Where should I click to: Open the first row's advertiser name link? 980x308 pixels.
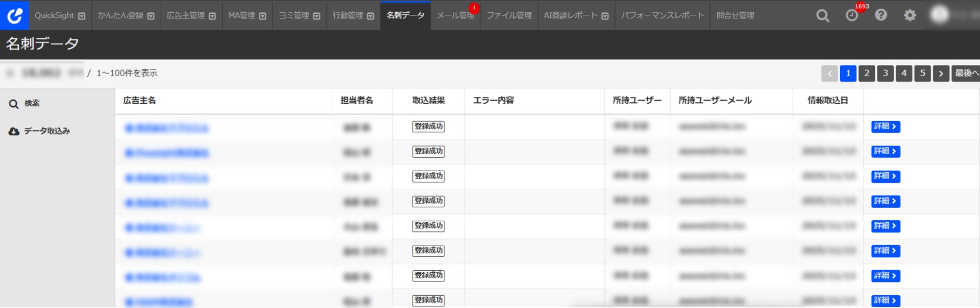click(x=167, y=128)
